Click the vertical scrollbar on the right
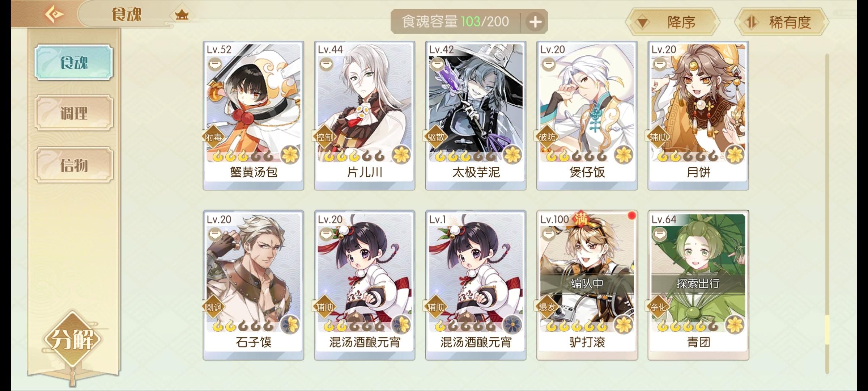The image size is (868, 391). tap(827, 214)
